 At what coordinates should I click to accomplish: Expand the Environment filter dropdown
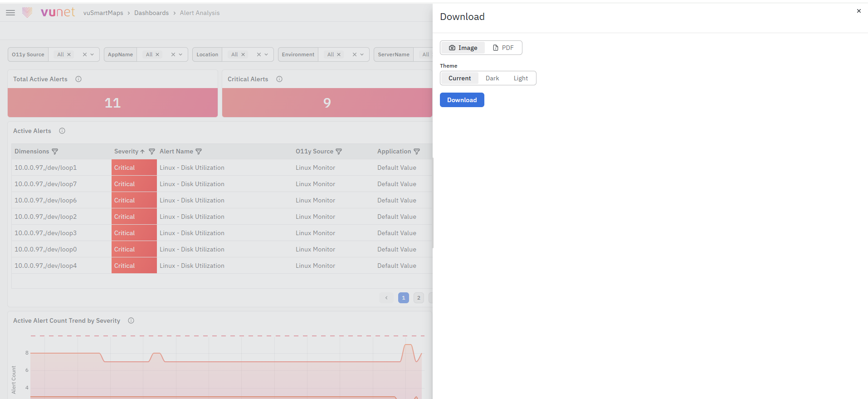[x=362, y=54]
